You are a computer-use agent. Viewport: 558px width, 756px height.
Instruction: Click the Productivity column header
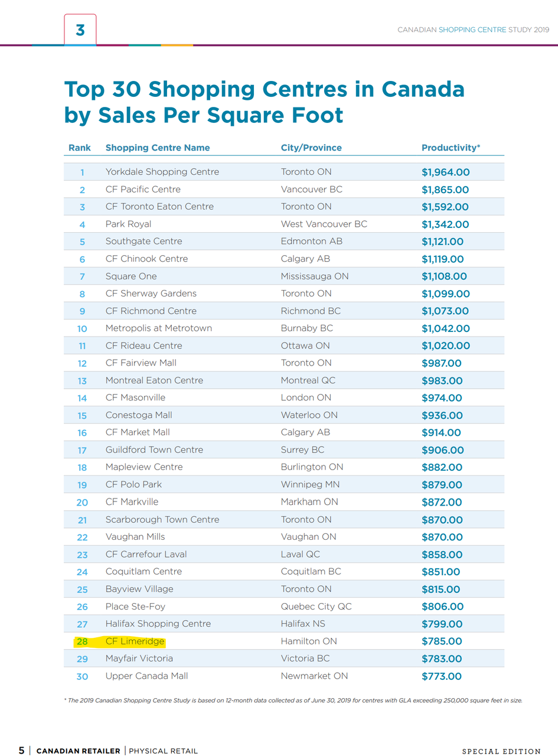[x=451, y=148]
